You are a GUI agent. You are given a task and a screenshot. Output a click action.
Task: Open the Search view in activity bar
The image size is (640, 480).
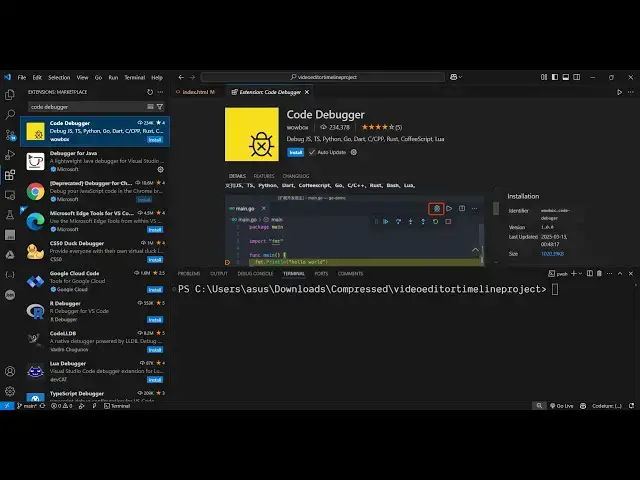tap(10, 115)
